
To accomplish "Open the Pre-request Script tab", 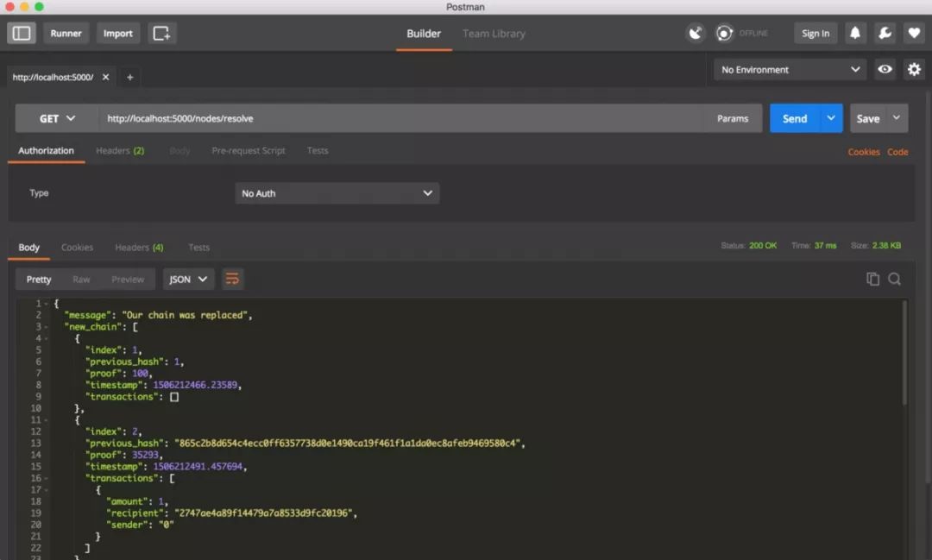I will (x=249, y=151).
